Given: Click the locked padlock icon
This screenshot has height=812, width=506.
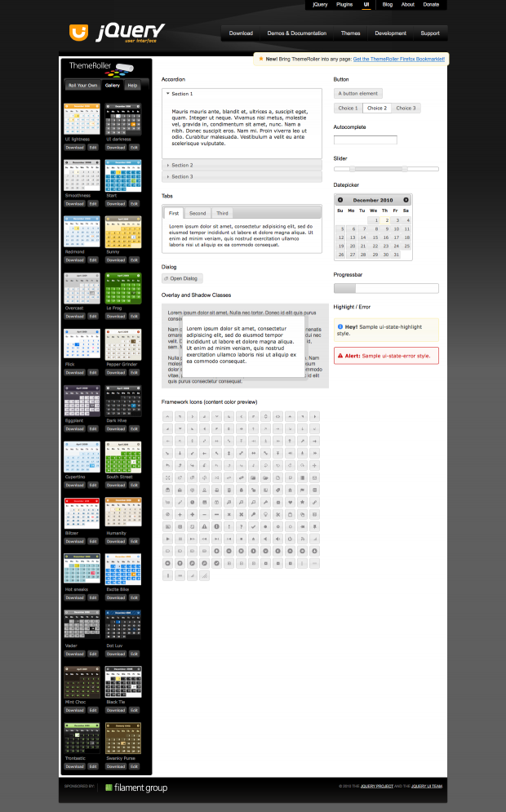Looking at the screenshot, I should coord(241,490).
